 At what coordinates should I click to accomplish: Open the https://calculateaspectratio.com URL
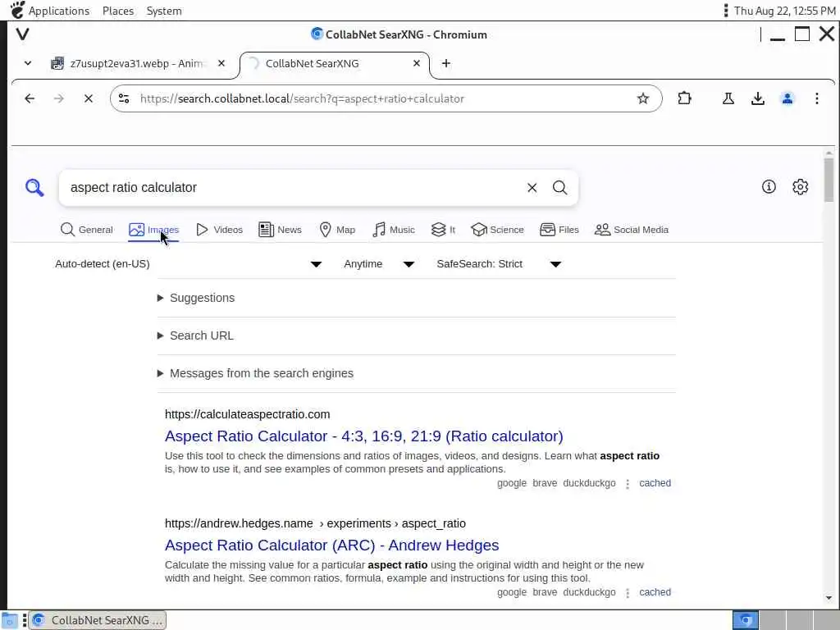pos(248,414)
